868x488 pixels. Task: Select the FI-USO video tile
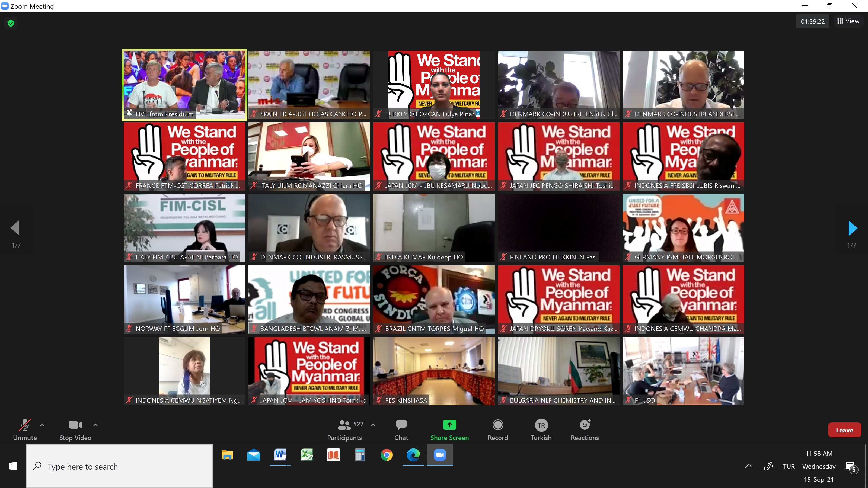(x=683, y=371)
